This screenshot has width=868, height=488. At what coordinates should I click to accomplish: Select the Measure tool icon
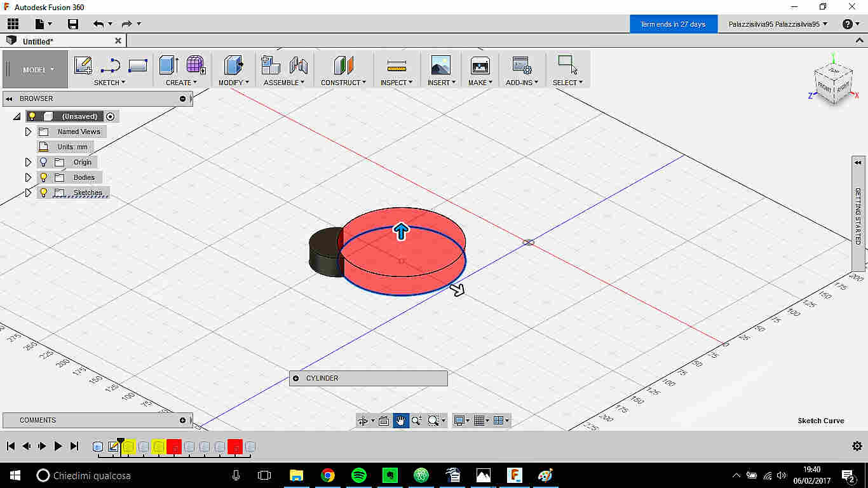point(397,65)
